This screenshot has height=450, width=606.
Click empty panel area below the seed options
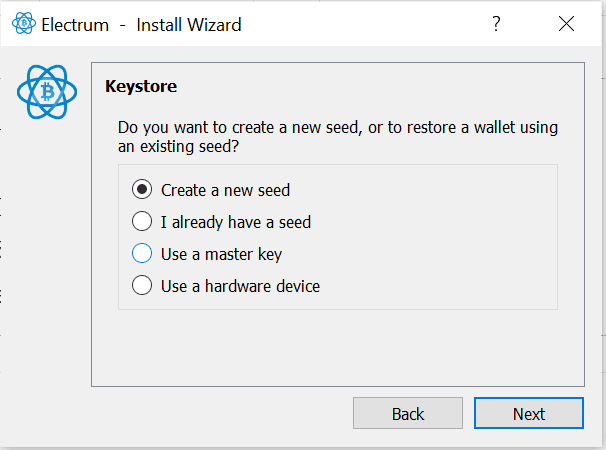pos(337,345)
